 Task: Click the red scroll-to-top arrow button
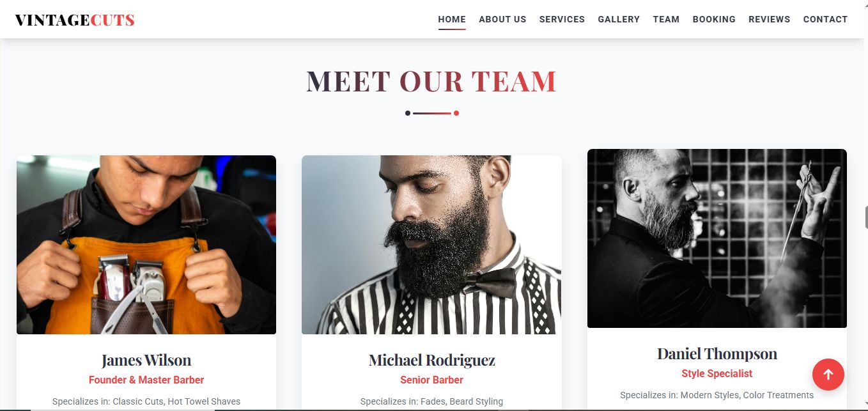click(x=828, y=375)
